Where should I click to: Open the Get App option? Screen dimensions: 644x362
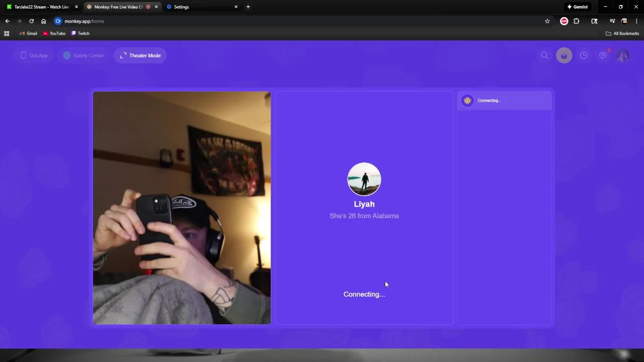coord(34,55)
